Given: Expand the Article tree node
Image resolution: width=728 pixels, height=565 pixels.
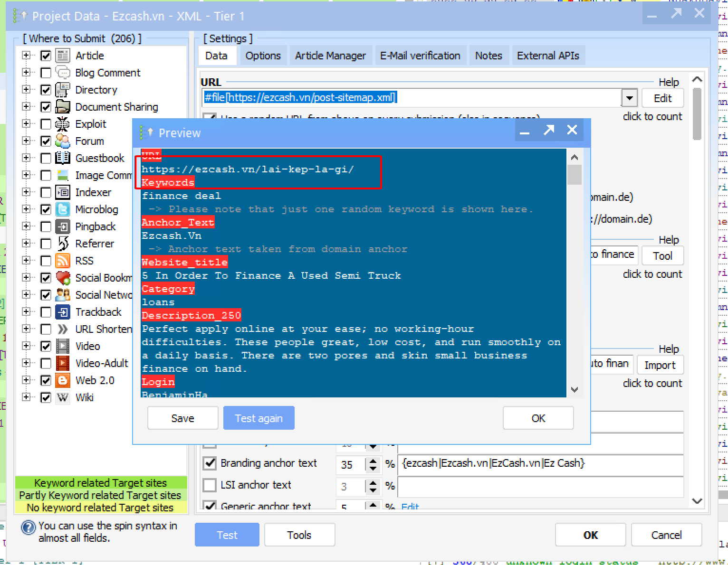Looking at the screenshot, I should 26,56.
